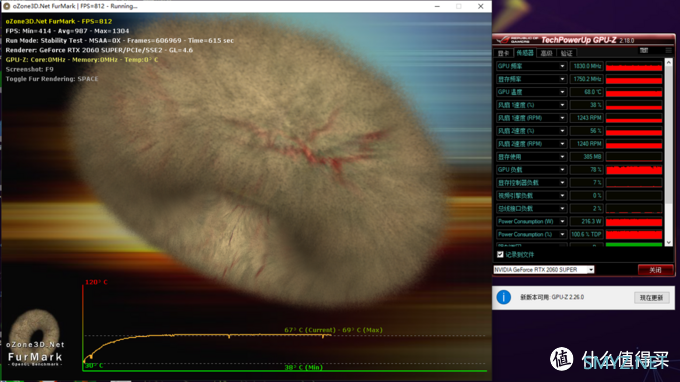The width and height of the screenshot is (680, 382).
Task: Click the GPU-Z screenshot camera icon
Action: (644, 50)
